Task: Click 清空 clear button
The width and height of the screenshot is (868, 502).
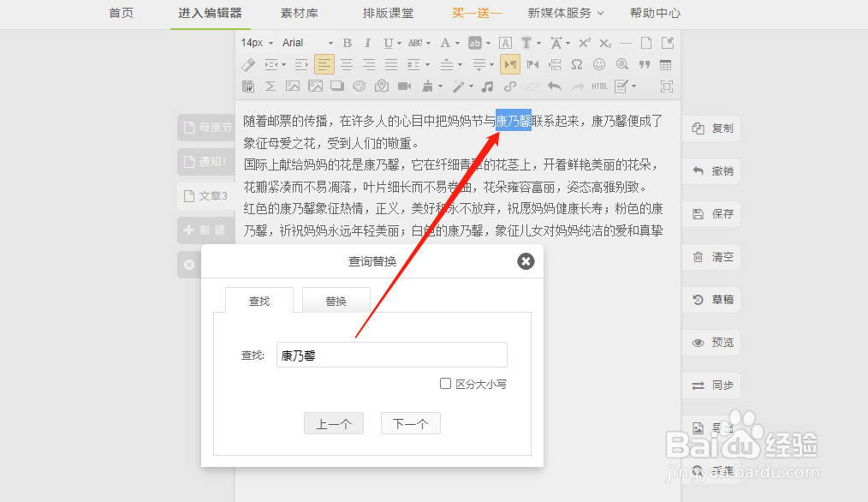Action: click(712, 257)
